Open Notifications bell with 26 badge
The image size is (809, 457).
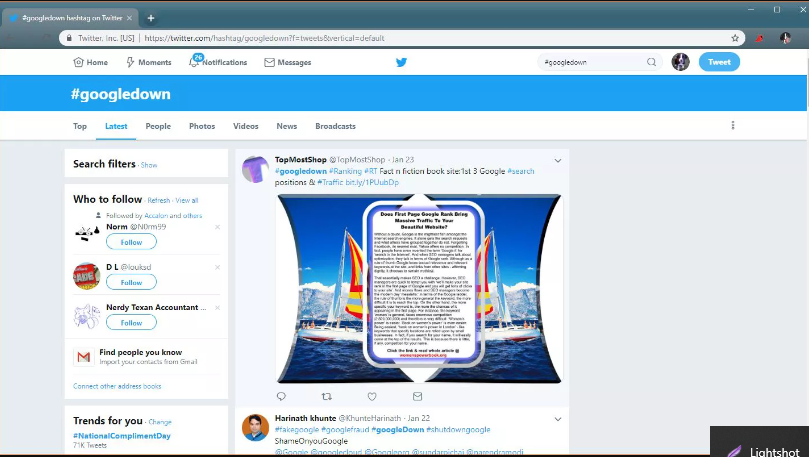pyautogui.click(x=194, y=61)
